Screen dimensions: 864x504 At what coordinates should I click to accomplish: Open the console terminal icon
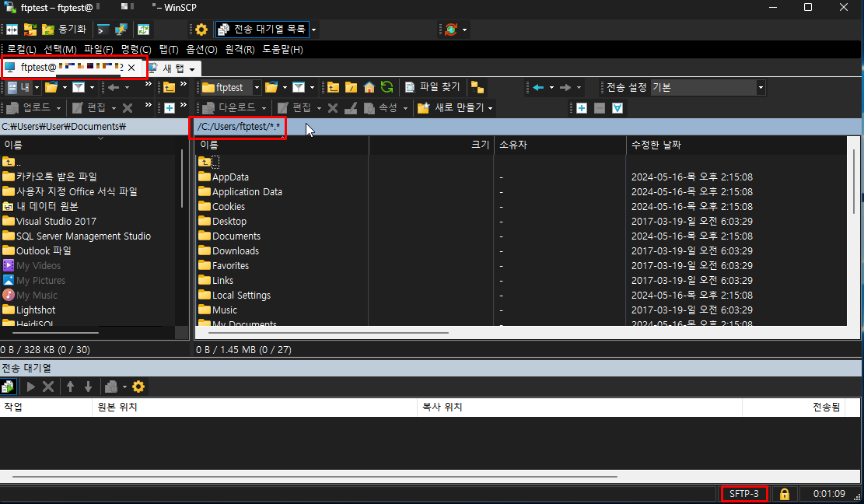[x=103, y=30]
